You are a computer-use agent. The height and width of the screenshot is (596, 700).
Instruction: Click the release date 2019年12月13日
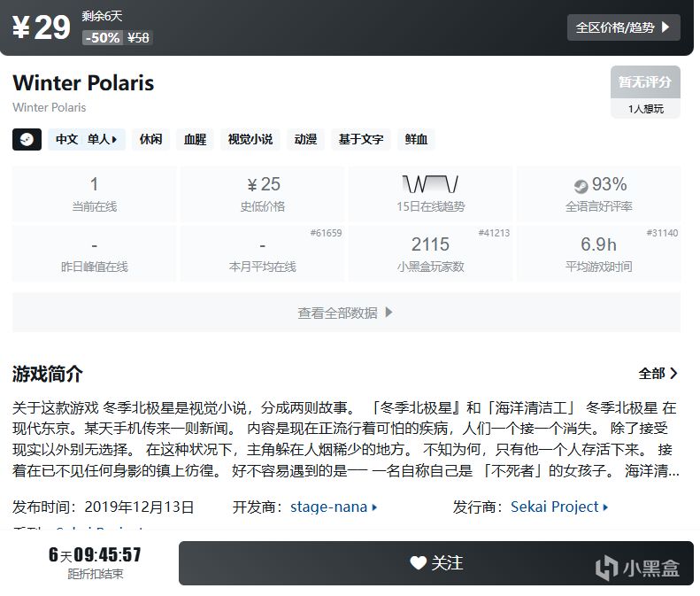pyautogui.click(x=139, y=507)
